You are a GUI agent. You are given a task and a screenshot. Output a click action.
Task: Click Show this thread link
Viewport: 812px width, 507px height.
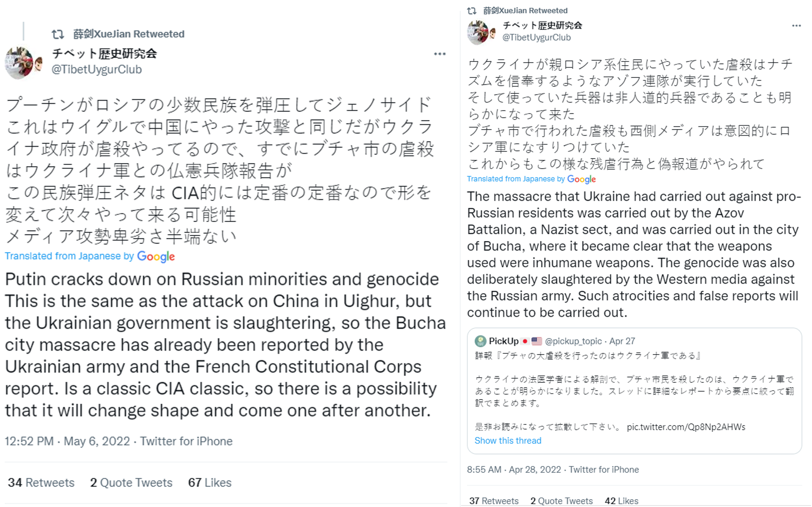[x=508, y=440]
